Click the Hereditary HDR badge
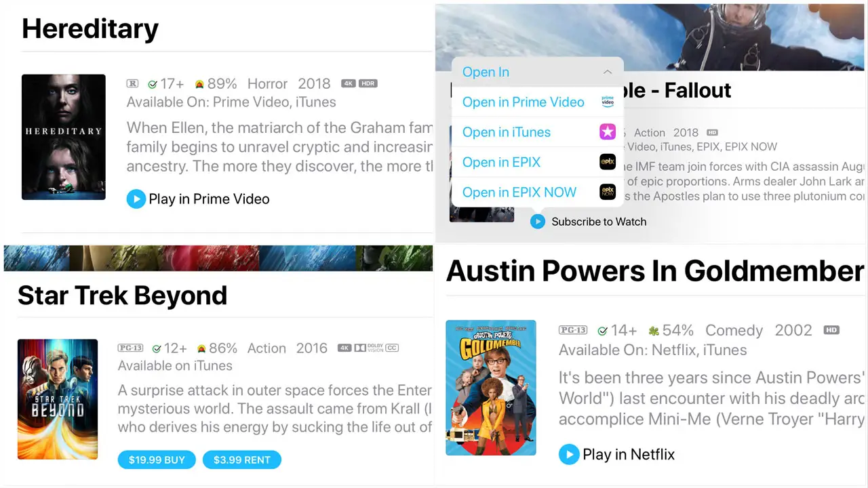 [368, 83]
